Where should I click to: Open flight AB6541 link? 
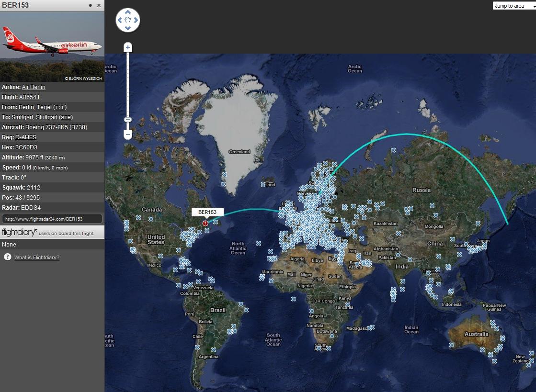point(29,97)
